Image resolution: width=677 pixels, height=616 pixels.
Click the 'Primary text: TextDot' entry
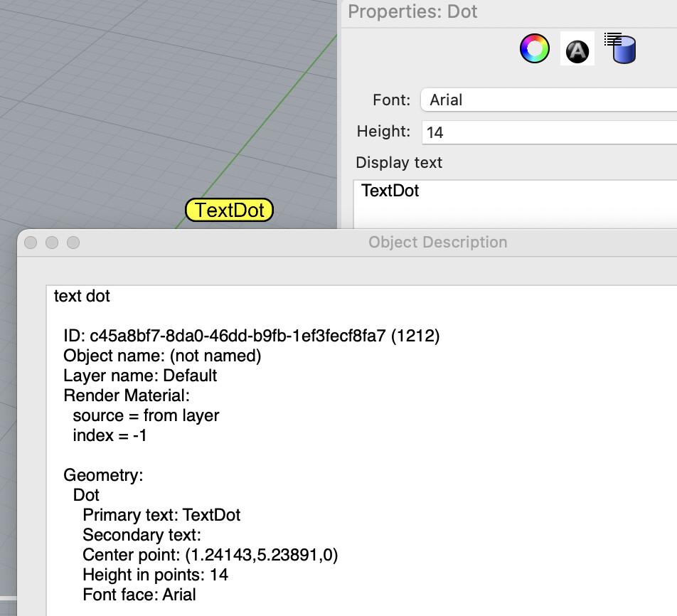click(161, 515)
